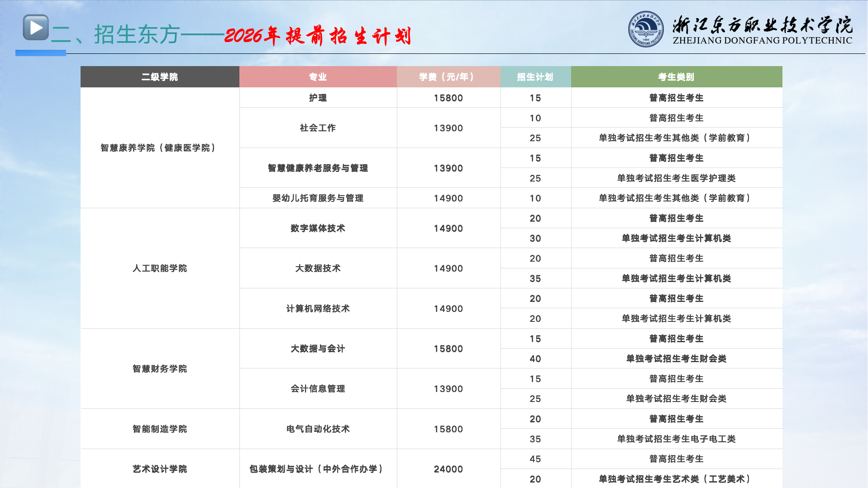The height and width of the screenshot is (488, 868).
Task: Click "单独考试招生考生计算机类" beside plan value 30
Action: click(677, 238)
